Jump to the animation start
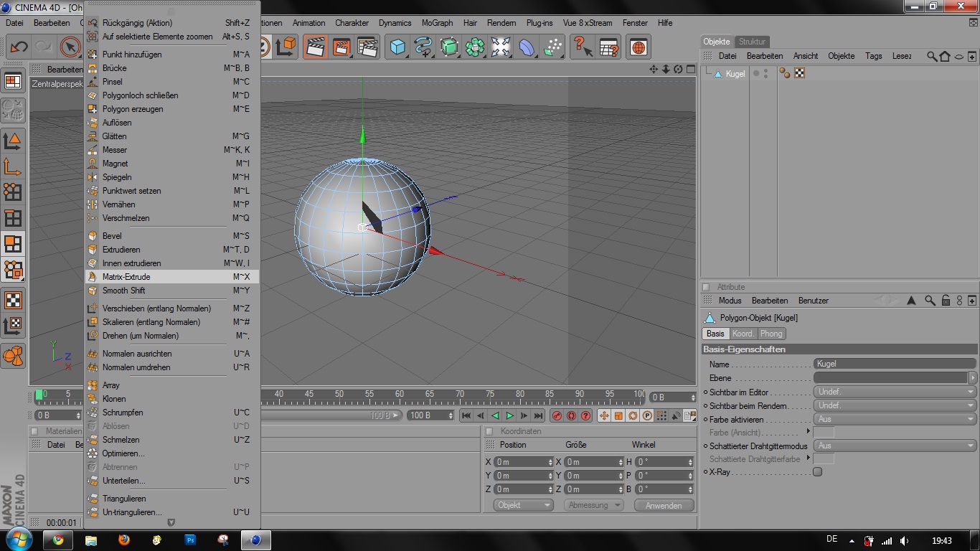The image size is (980, 551). coord(466,415)
